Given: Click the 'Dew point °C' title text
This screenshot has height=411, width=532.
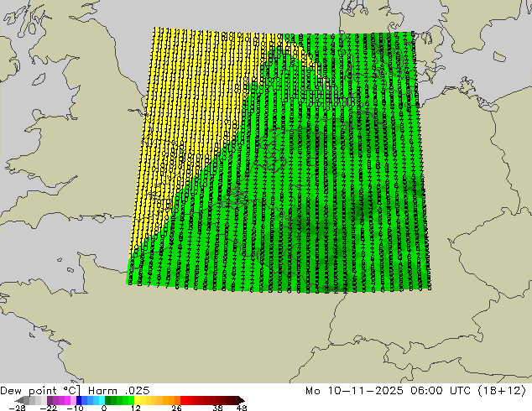Looking at the screenshot, I should (x=40, y=391).
